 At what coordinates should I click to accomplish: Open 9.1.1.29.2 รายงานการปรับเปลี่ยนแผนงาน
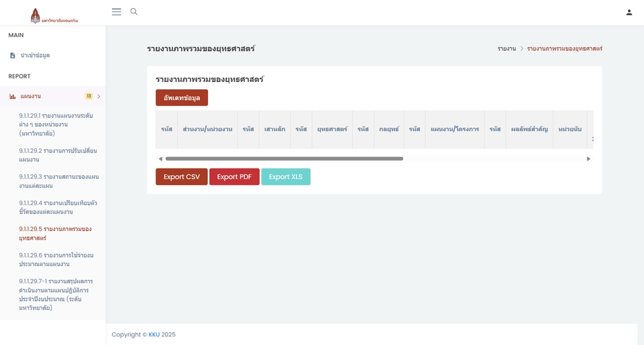coord(58,155)
